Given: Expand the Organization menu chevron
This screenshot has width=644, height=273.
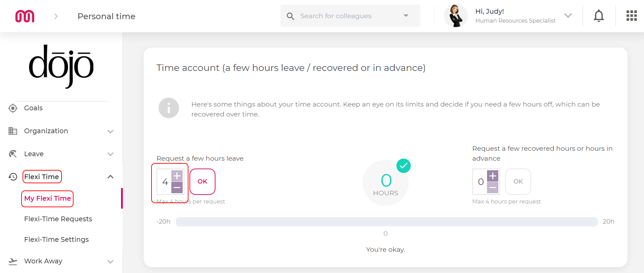Looking at the screenshot, I should tap(110, 131).
